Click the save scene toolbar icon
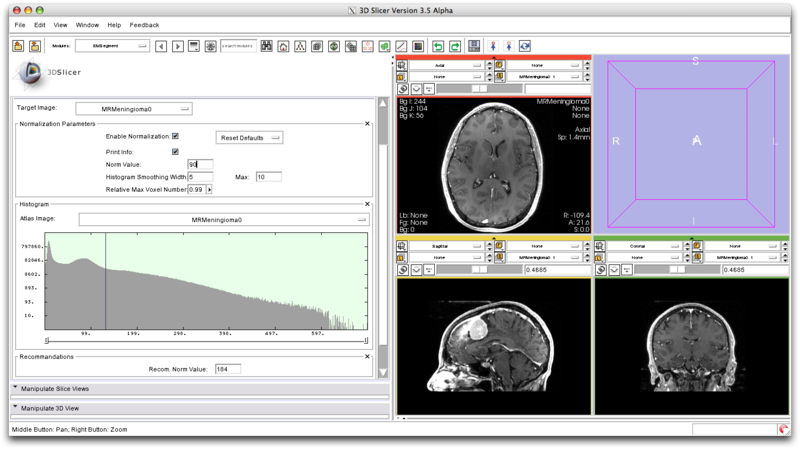The width and height of the screenshot is (800, 449). coord(35,46)
